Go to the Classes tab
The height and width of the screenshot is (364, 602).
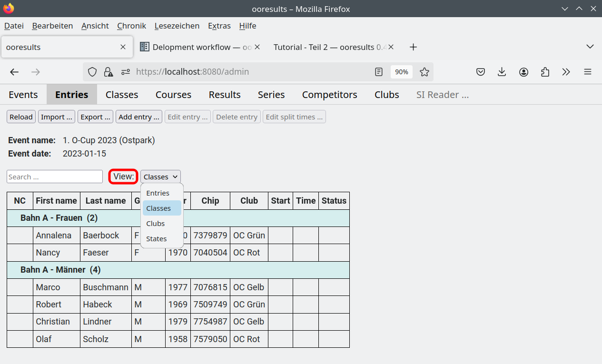coord(122,95)
